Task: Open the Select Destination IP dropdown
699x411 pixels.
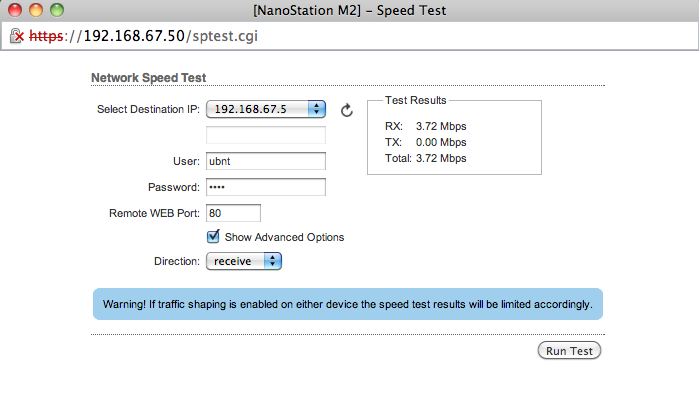Action: tap(265, 109)
